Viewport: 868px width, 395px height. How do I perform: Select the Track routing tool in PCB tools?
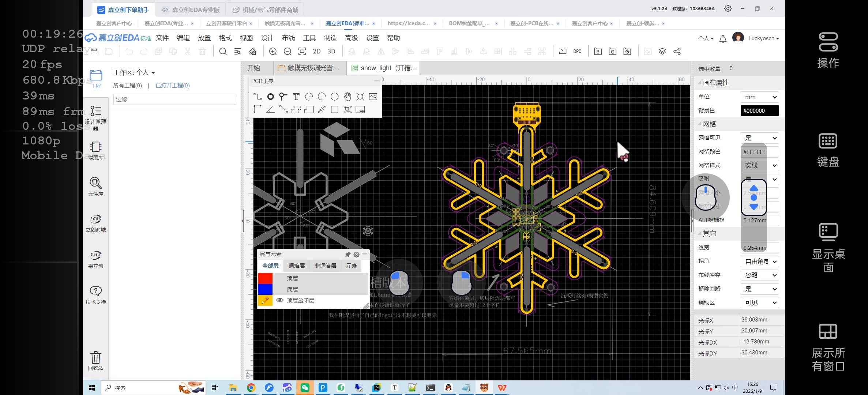[258, 97]
